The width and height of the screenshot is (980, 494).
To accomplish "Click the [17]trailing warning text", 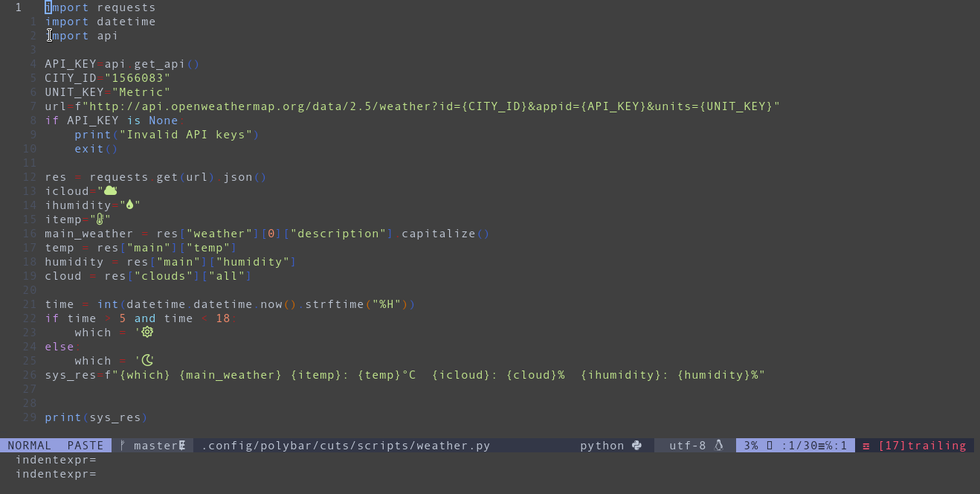I will point(922,446).
